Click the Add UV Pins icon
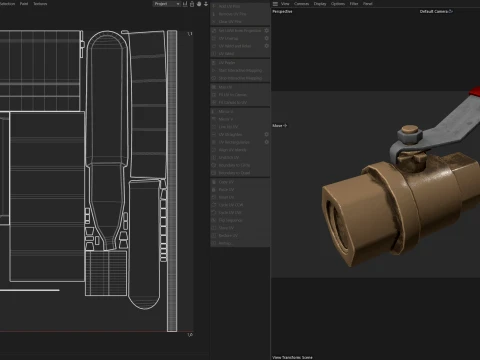480x360 pixels. click(214, 6)
